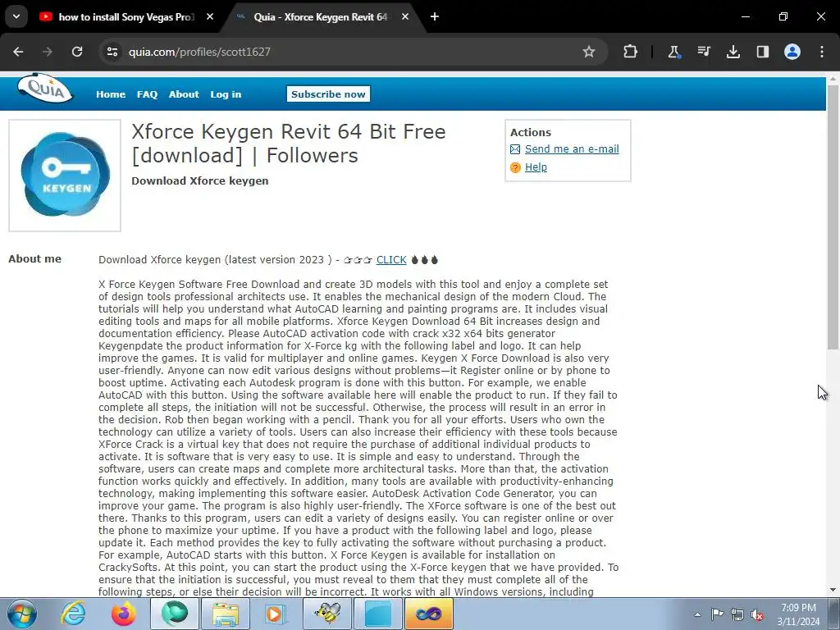Click the 'Actions' panel heading

point(531,132)
